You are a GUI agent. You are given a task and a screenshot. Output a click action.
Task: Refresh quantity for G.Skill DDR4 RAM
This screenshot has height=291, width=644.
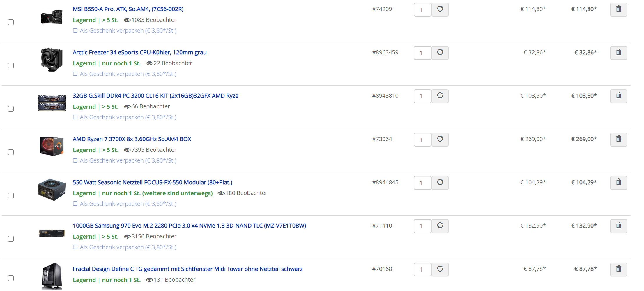pyautogui.click(x=440, y=96)
